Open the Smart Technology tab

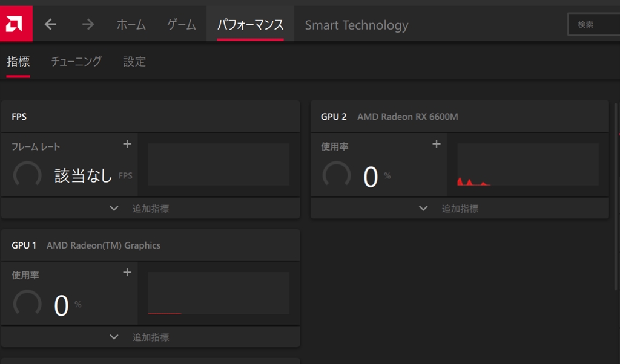(357, 25)
